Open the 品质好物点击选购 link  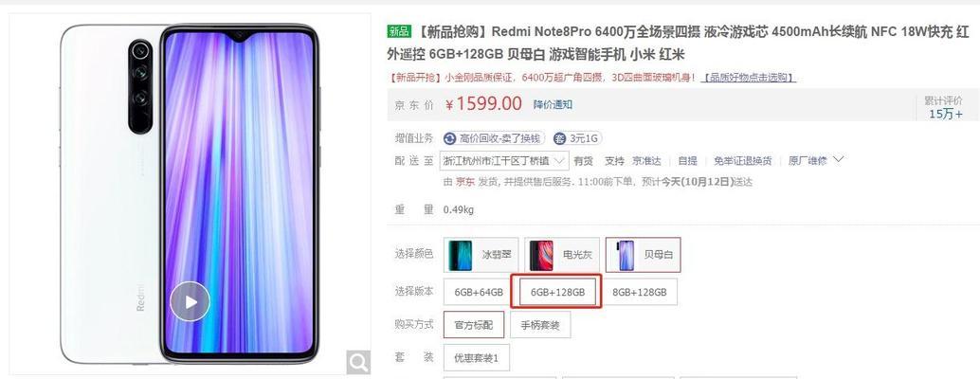tap(748, 78)
